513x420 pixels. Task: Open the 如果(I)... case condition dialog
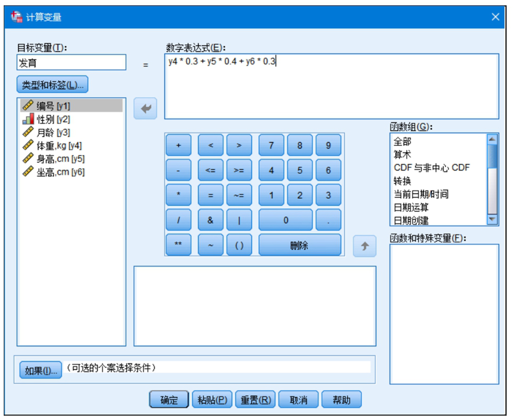click(x=41, y=370)
